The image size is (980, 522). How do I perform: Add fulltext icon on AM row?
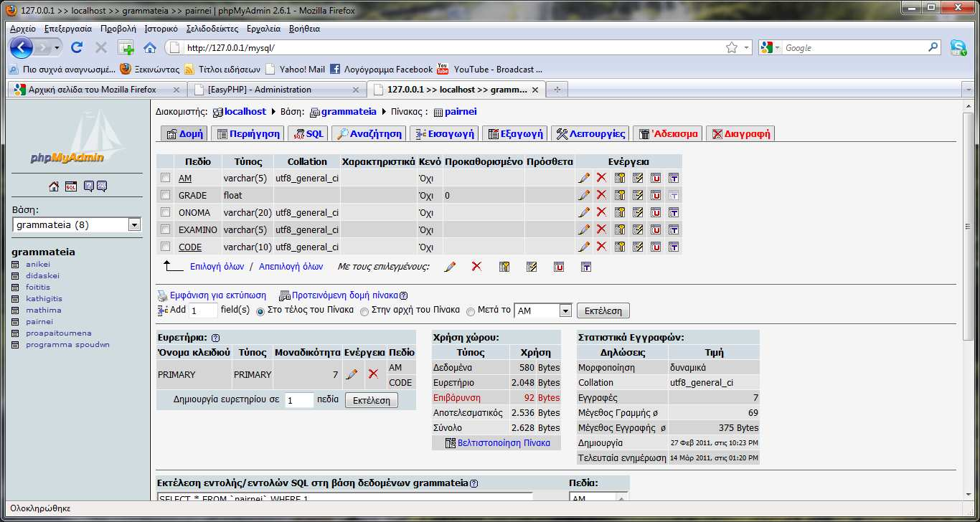pos(674,178)
